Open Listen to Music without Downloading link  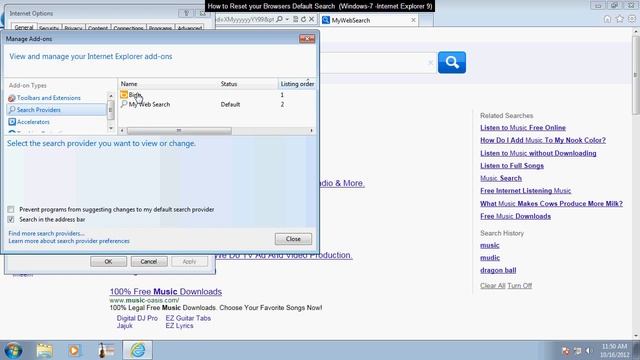click(538, 153)
